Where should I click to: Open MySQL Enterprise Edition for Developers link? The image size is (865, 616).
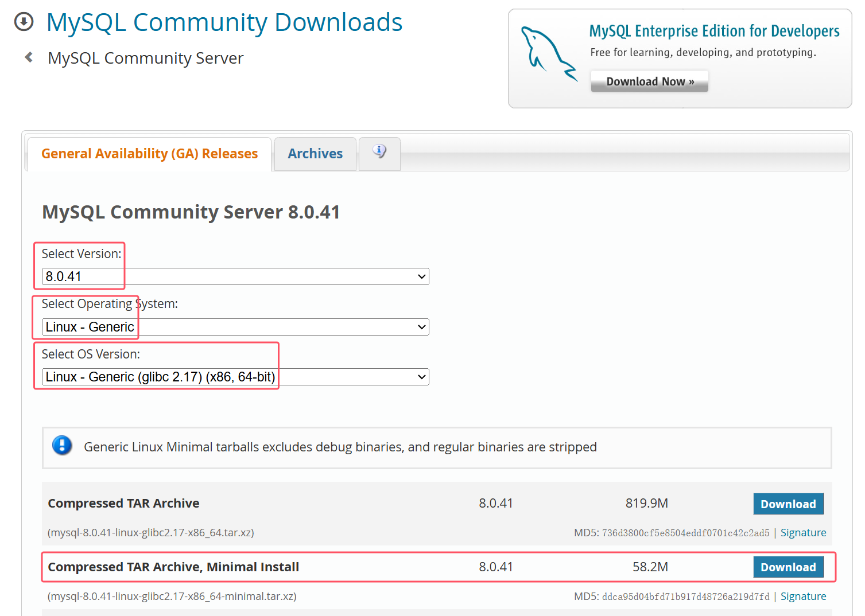(x=714, y=31)
